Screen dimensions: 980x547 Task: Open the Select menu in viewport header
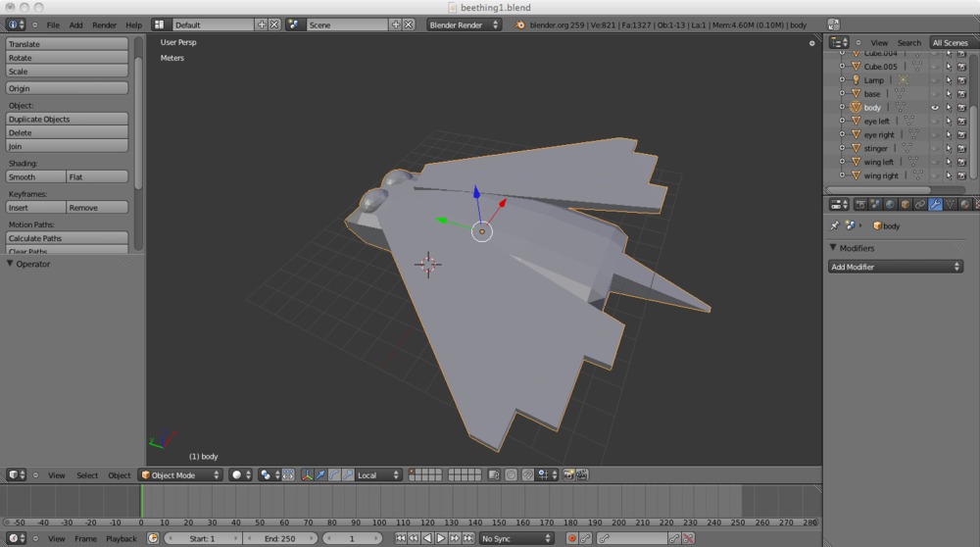[87, 475]
